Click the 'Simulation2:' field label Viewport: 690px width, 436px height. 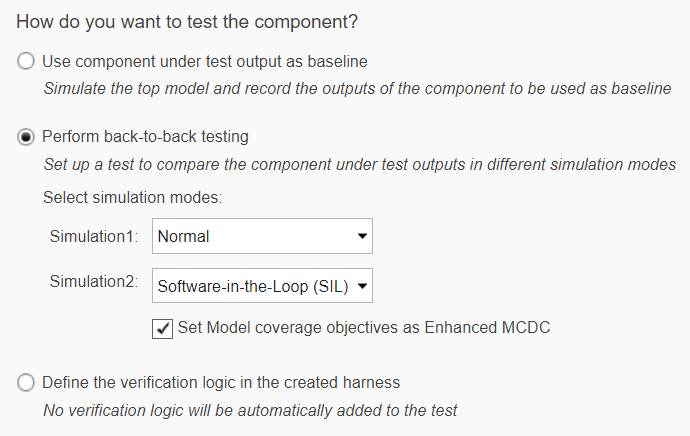tap(94, 282)
